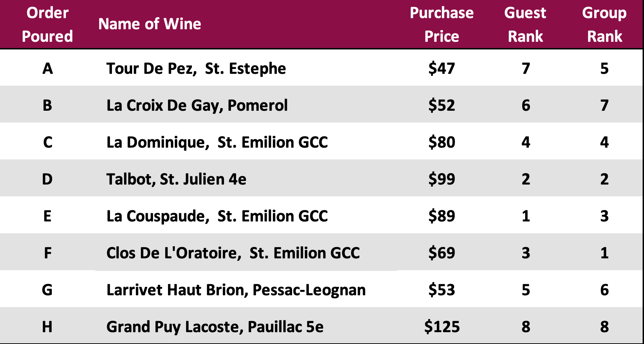The image size is (644, 344).
Task: Select order letter A in first column
Action: pyautogui.click(x=48, y=68)
